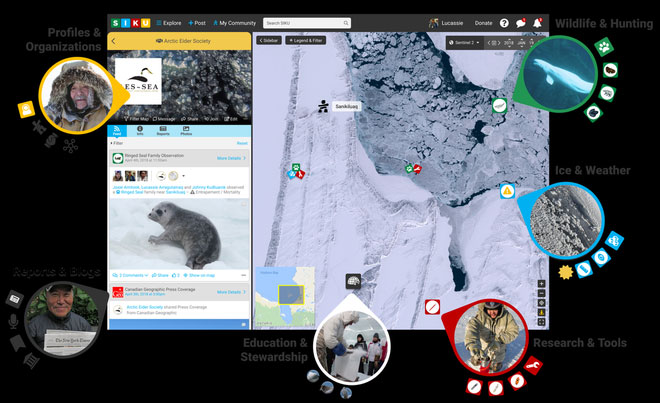Click the search magnifier icon

(x=346, y=23)
